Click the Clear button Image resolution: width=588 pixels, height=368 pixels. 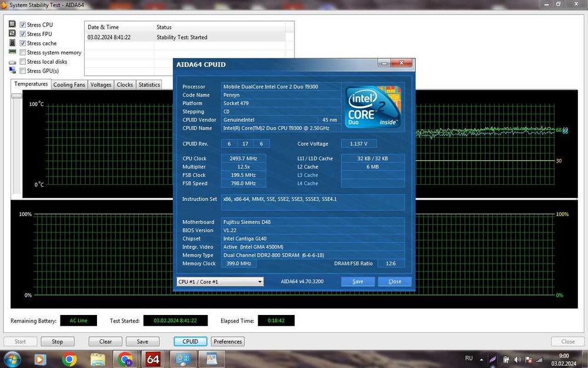105,342
